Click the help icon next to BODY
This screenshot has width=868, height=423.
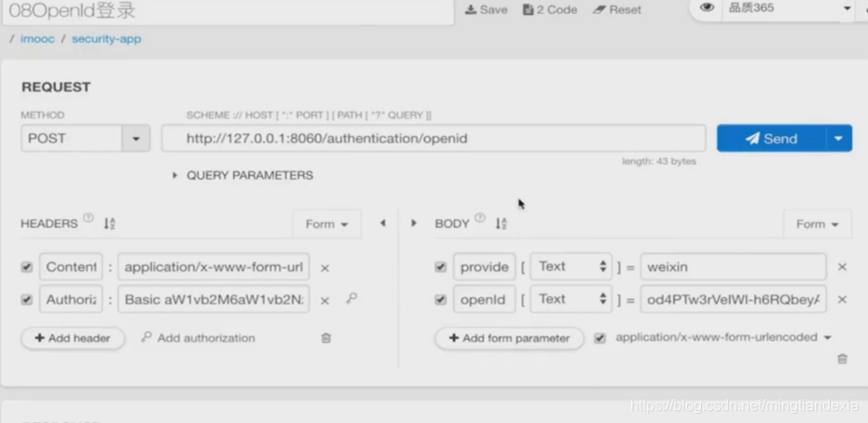point(480,217)
